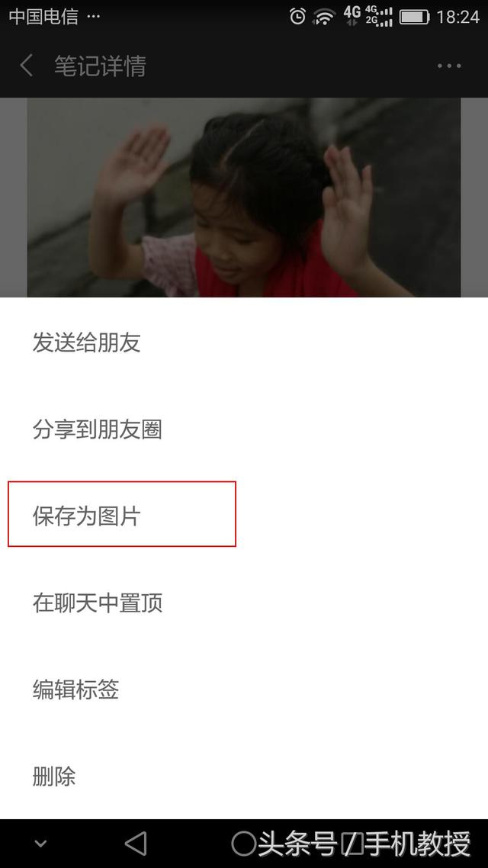Collapse navigation bar with down chevron
The height and width of the screenshot is (868, 488).
coord(40,844)
